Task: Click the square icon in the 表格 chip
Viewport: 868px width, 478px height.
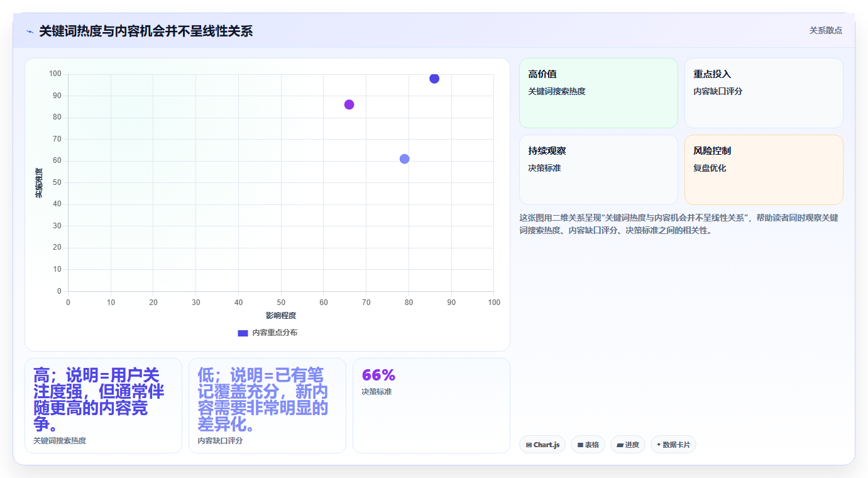Action: point(580,445)
